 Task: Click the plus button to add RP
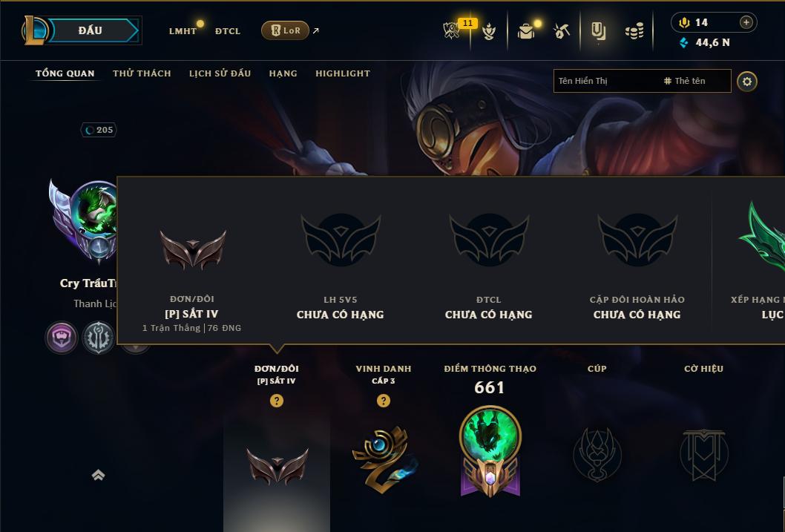coord(746,22)
